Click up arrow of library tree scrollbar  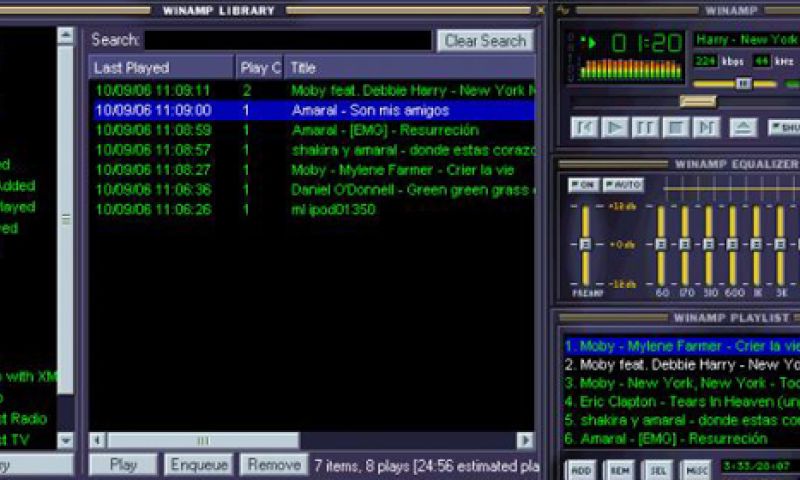point(65,35)
